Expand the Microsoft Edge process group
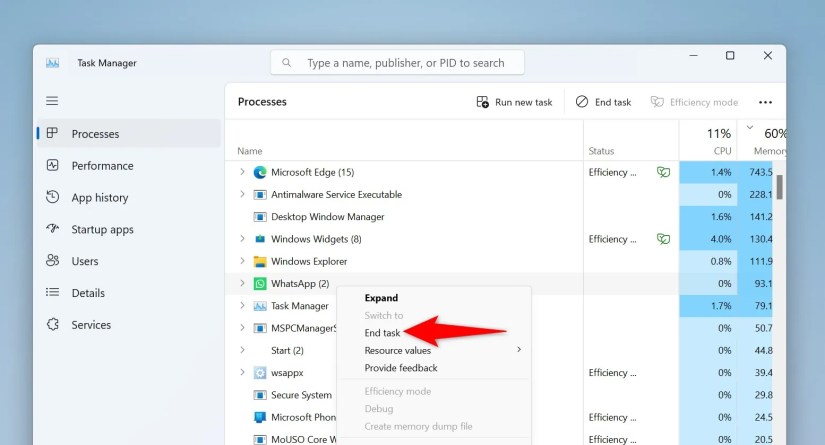This screenshot has height=445, width=825. [242, 172]
